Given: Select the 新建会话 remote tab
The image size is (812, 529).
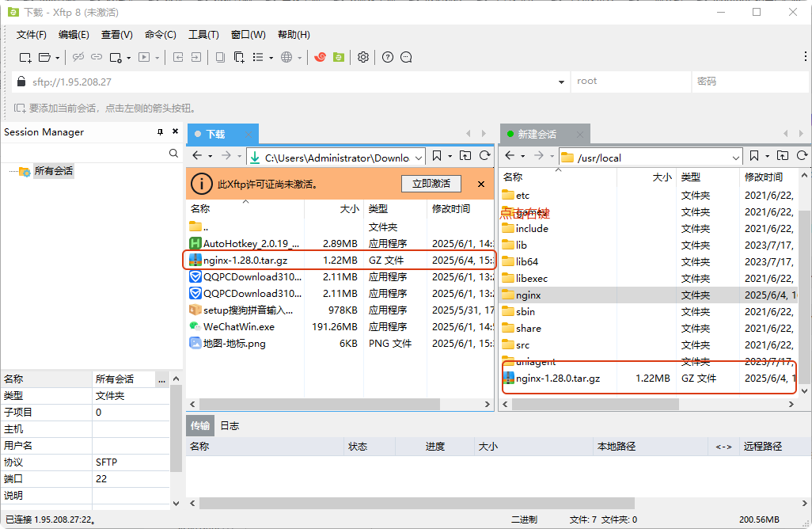Looking at the screenshot, I should click(544, 134).
